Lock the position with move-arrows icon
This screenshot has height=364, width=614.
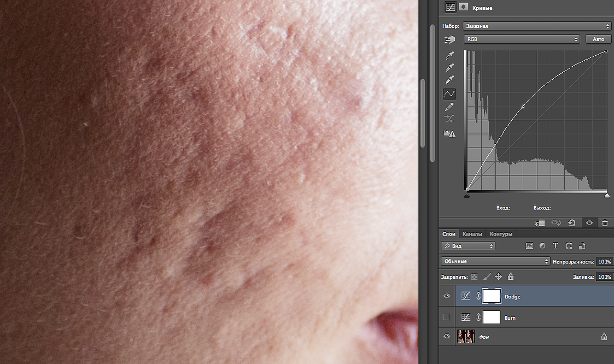tap(498, 277)
